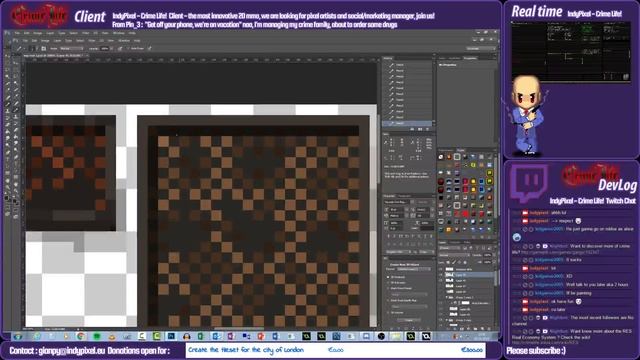The width and height of the screenshot is (640, 360).
Task: Switch to the Properties tab
Action: pyautogui.click(x=470, y=58)
